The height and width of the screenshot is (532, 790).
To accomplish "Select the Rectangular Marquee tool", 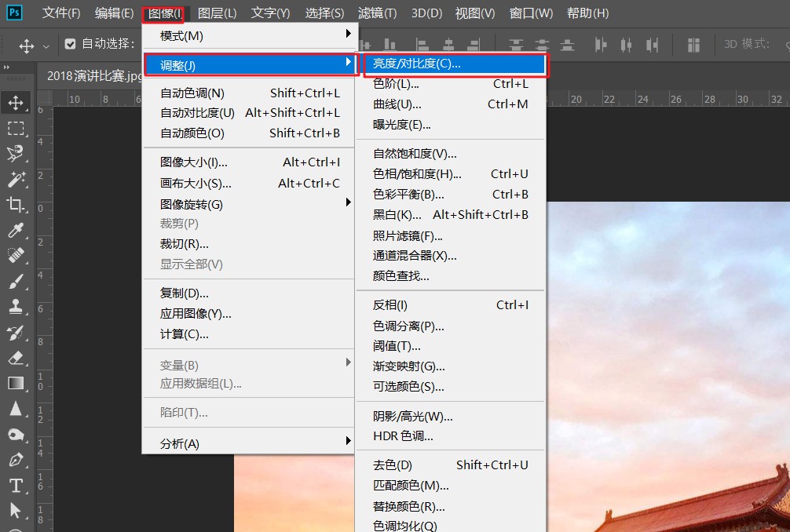I will point(16,129).
